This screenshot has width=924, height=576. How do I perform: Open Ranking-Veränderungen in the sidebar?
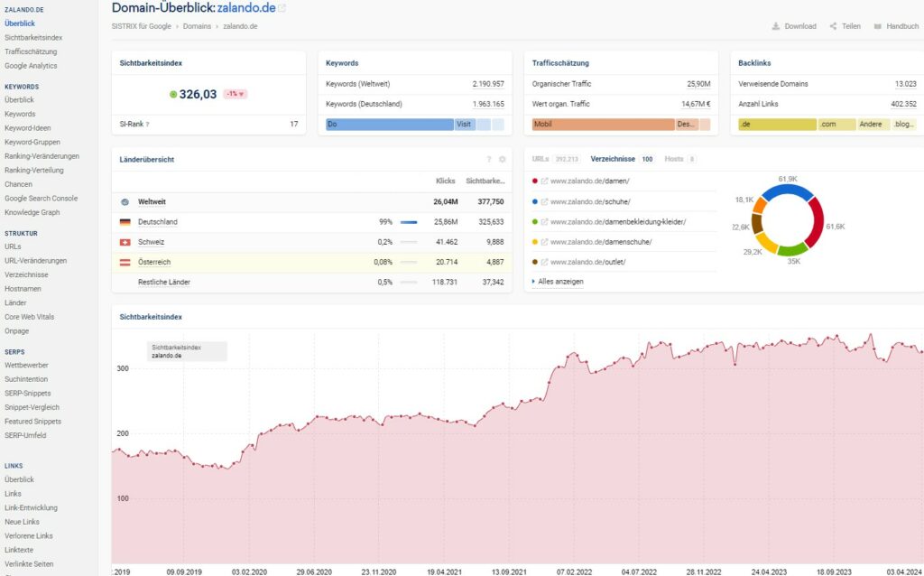click(41, 156)
